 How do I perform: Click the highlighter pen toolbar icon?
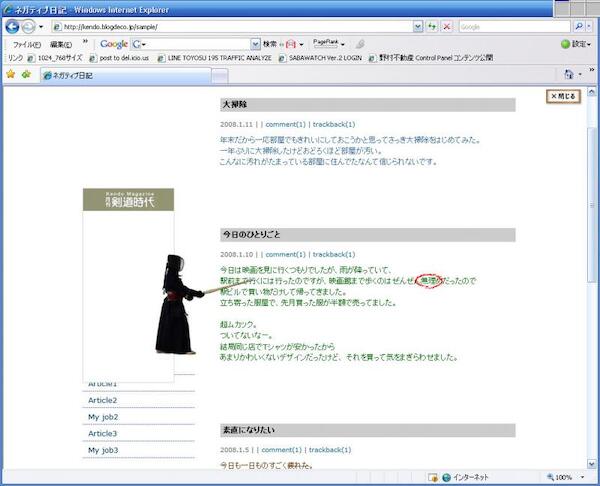[x=360, y=44]
